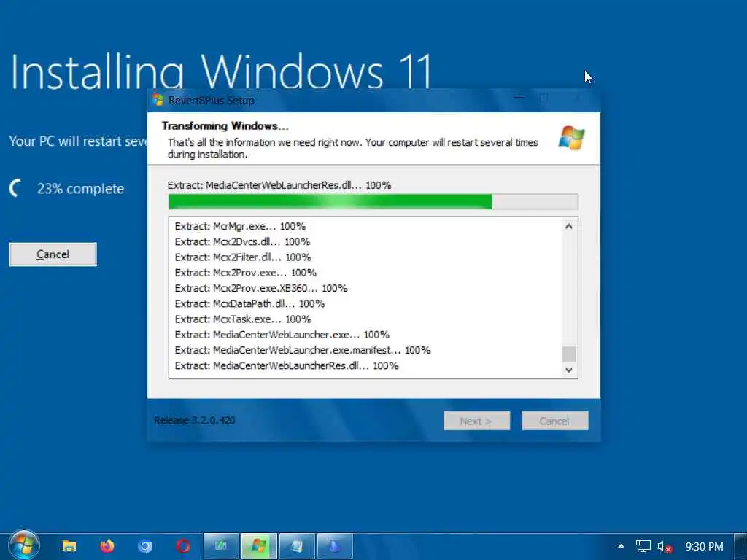This screenshot has width=747, height=560.
Task: Click the extract log scrollbar thumb
Action: (569, 354)
